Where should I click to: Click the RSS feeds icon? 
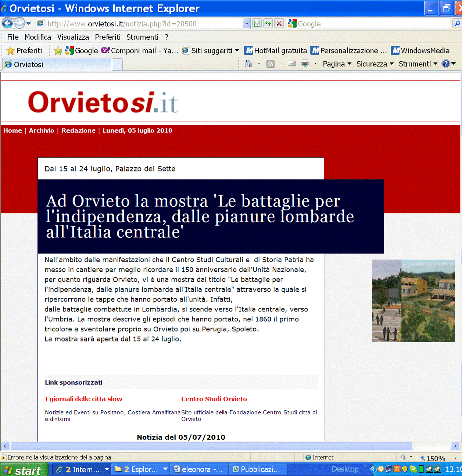(x=271, y=64)
